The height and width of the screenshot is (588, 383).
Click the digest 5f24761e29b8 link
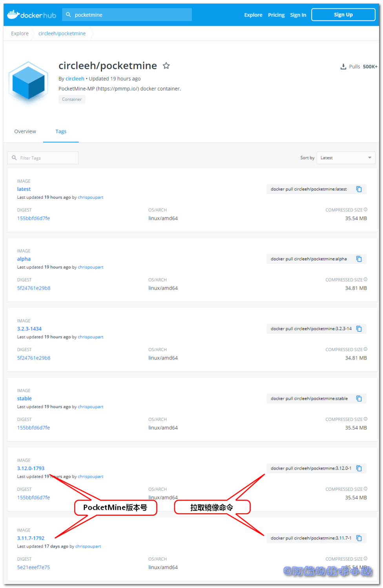34,288
